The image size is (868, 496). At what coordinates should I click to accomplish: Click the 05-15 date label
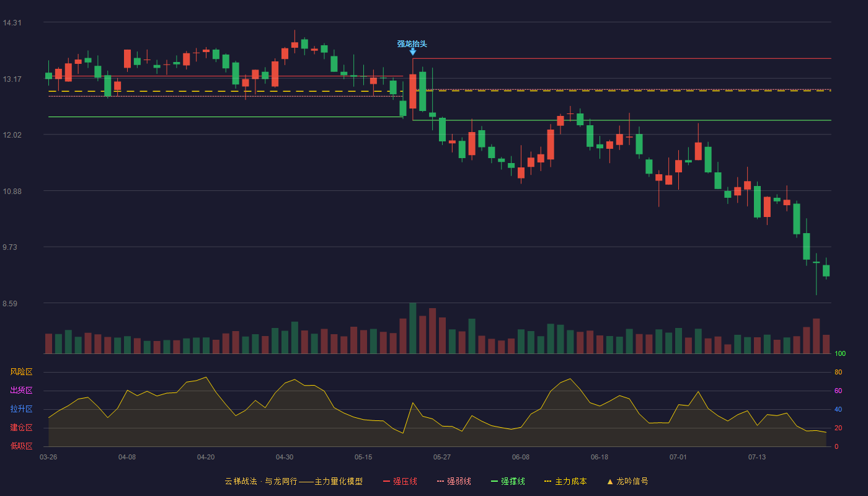point(363,457)
